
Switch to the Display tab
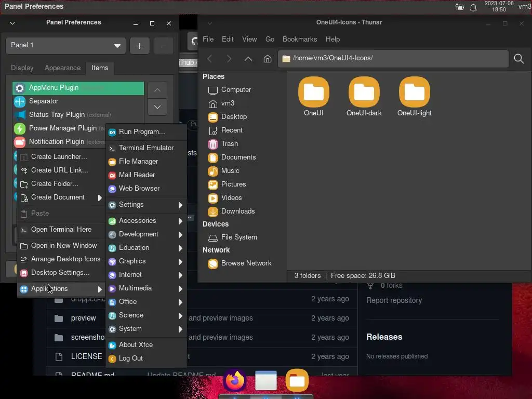22,68
